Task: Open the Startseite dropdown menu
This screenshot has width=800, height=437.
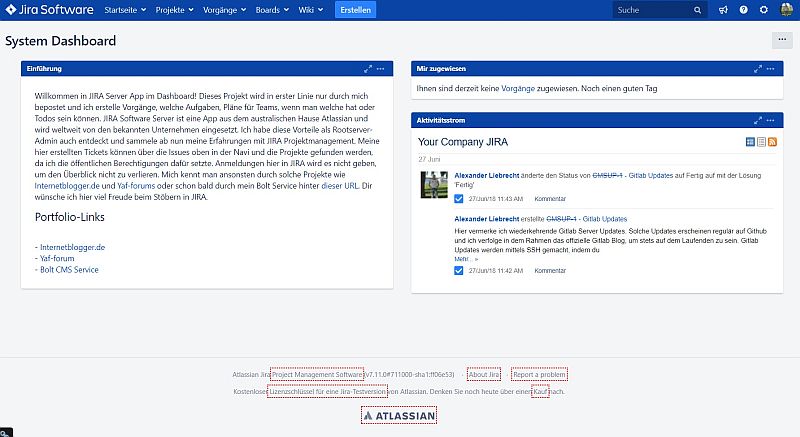Action: (x=125, y=10)
